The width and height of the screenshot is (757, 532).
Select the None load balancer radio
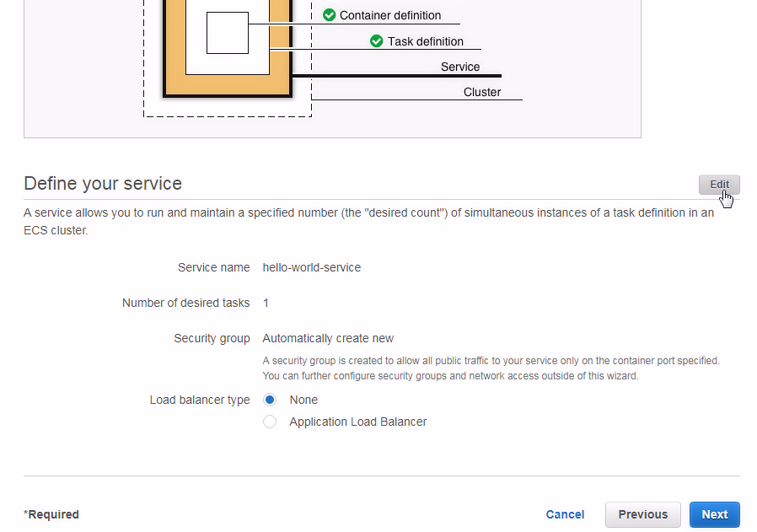270,400
